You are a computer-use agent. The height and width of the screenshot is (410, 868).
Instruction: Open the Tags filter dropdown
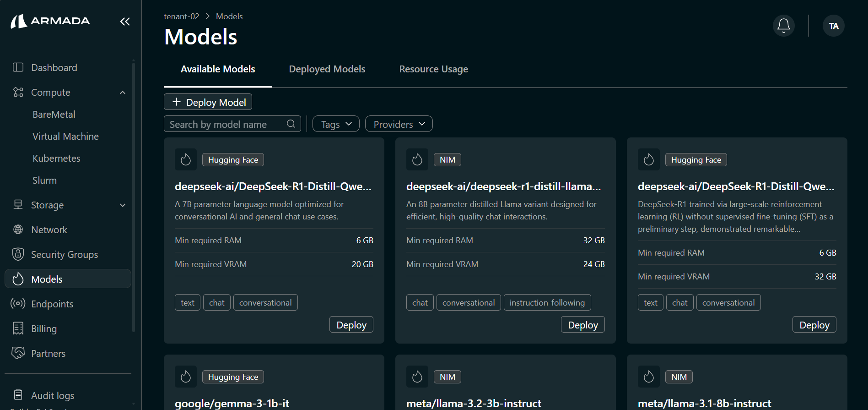336,124
